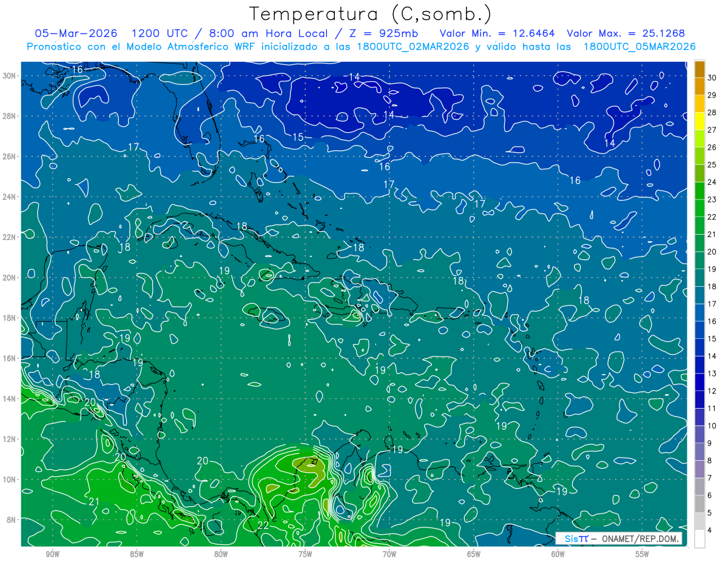Click the colorbar value 11
This screenshot has height=562, width=728.
click(712, 409)
